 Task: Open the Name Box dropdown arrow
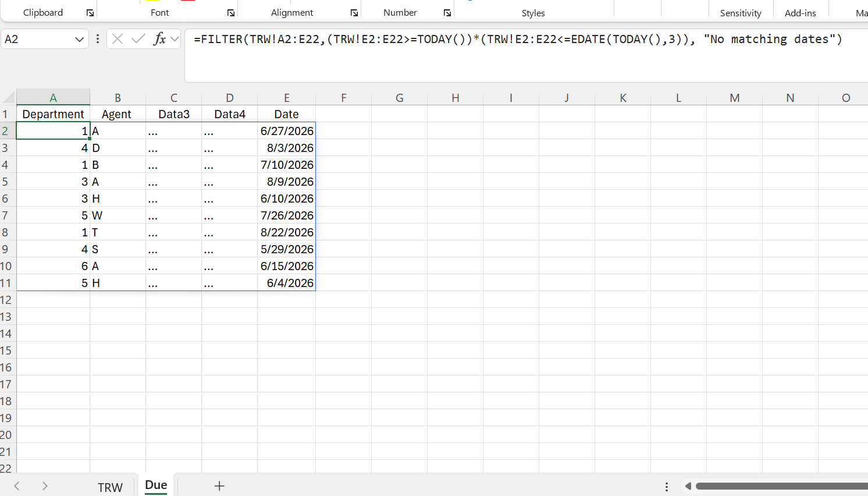(x=80, y=40)
